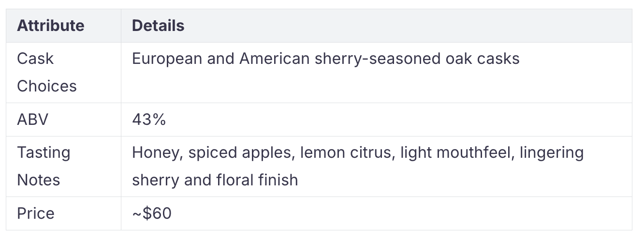Viewport: 644px width, 242px height.
Task: Click the word Cask in first row
Action: coord(35,59)
